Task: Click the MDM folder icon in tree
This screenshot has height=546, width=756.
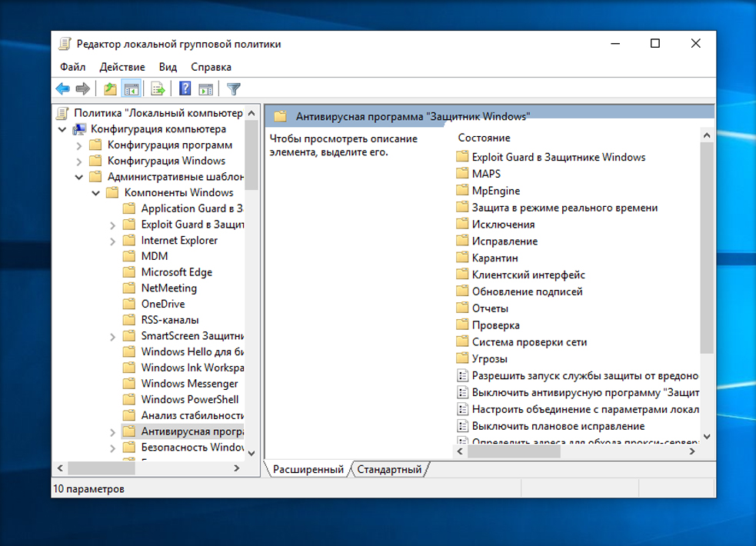Action: [128, 256]
